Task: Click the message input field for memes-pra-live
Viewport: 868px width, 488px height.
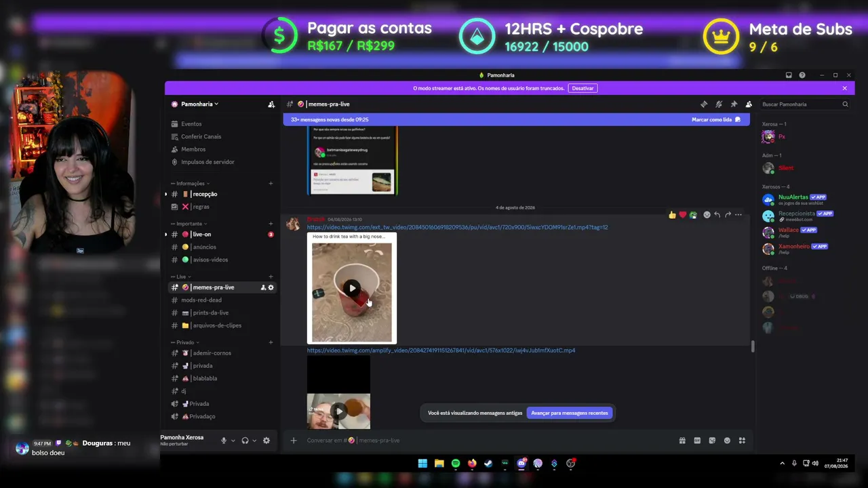Action: (x=488, y=441)
